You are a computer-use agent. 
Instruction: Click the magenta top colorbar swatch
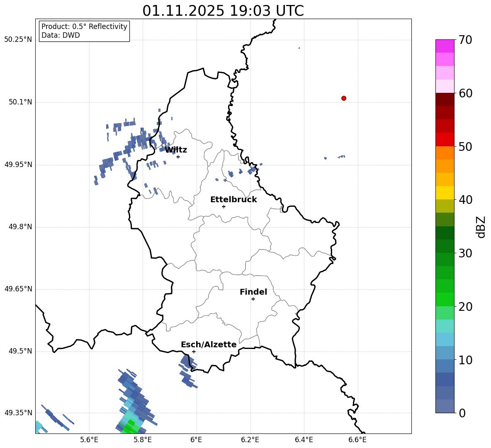[x=445, y=46]
